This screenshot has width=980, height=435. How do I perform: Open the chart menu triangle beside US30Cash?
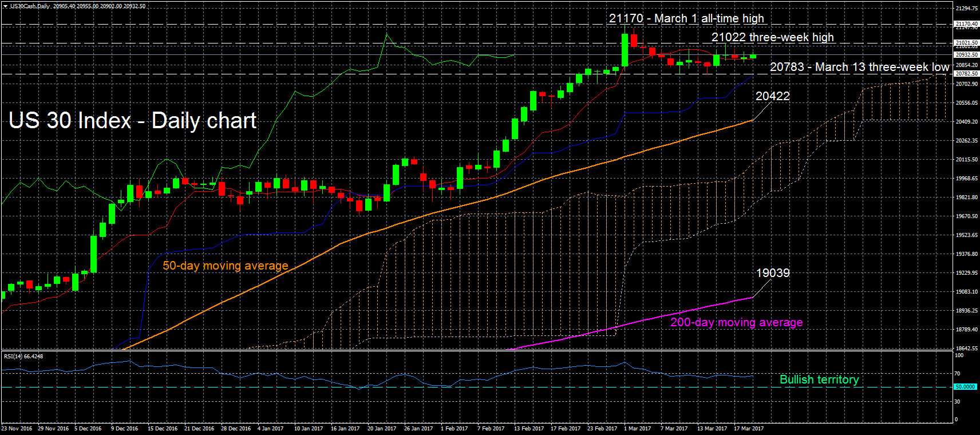(5, 6)
